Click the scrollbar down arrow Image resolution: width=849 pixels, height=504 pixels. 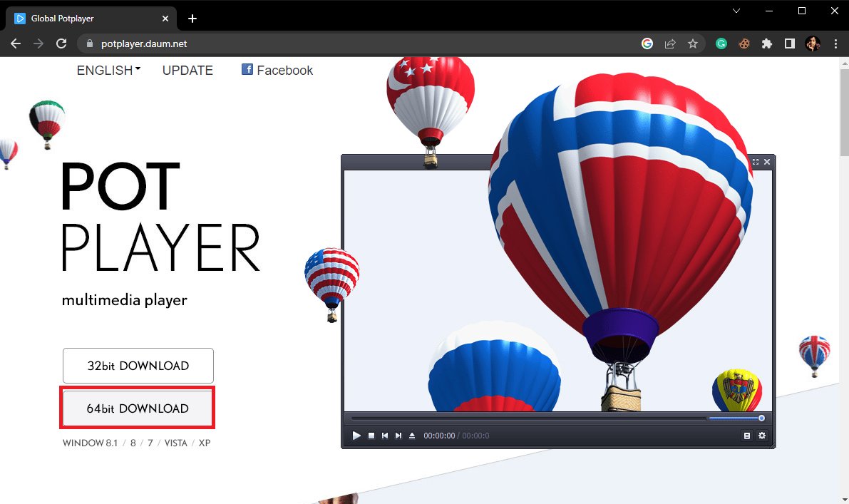coord(844,500)
